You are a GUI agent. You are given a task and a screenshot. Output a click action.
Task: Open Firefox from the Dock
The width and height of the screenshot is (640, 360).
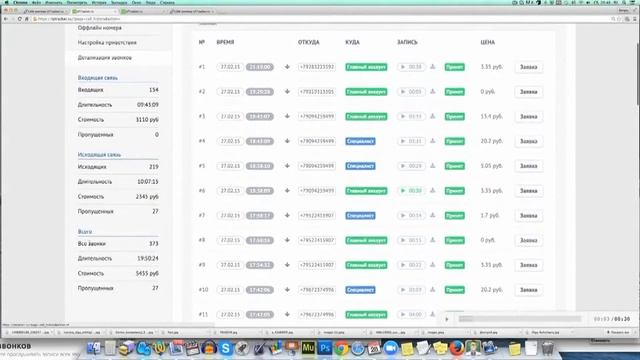point(457,348)
